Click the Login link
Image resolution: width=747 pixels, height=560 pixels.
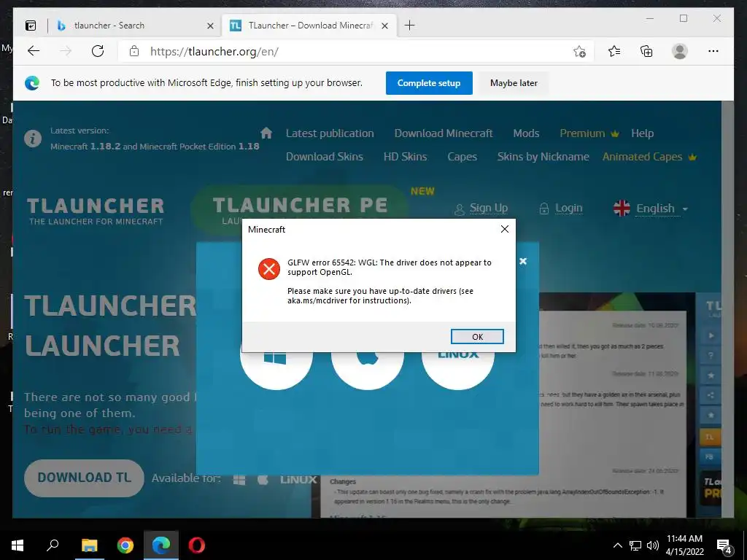[x=561, y=208]
